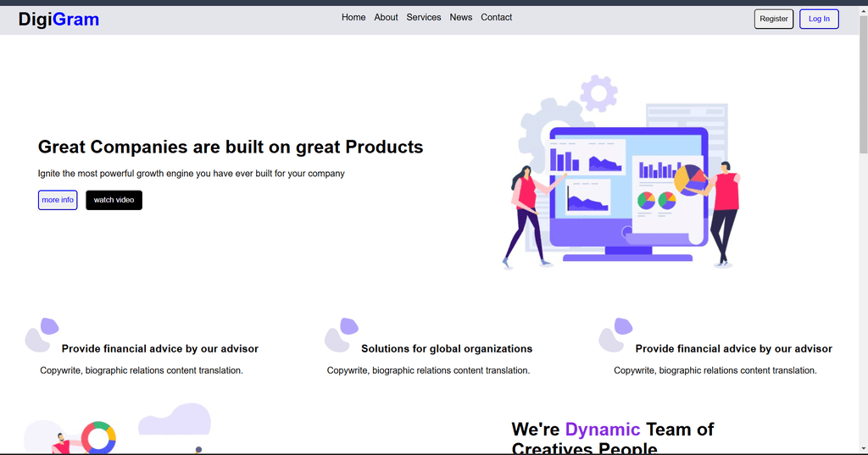The image size is (868, 455).
Task: Click the Log In button
Action: click(819, 19)
